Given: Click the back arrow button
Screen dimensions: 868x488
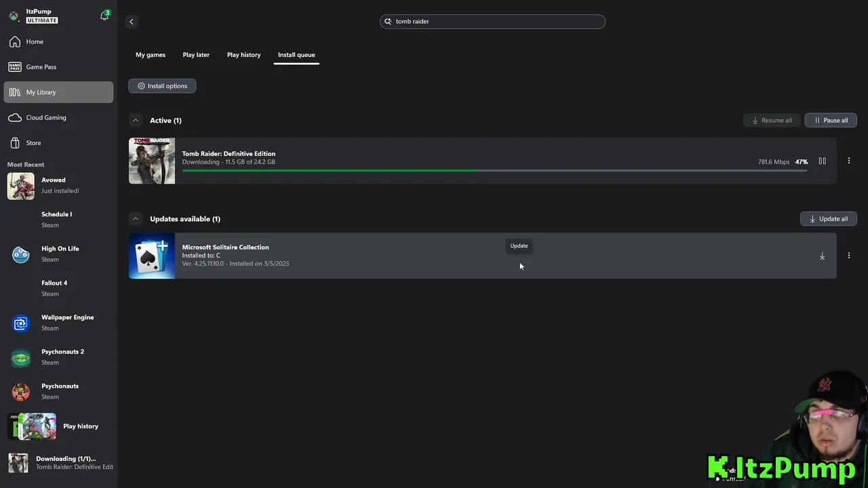Looking at the screenshot, I should (132, 22).
